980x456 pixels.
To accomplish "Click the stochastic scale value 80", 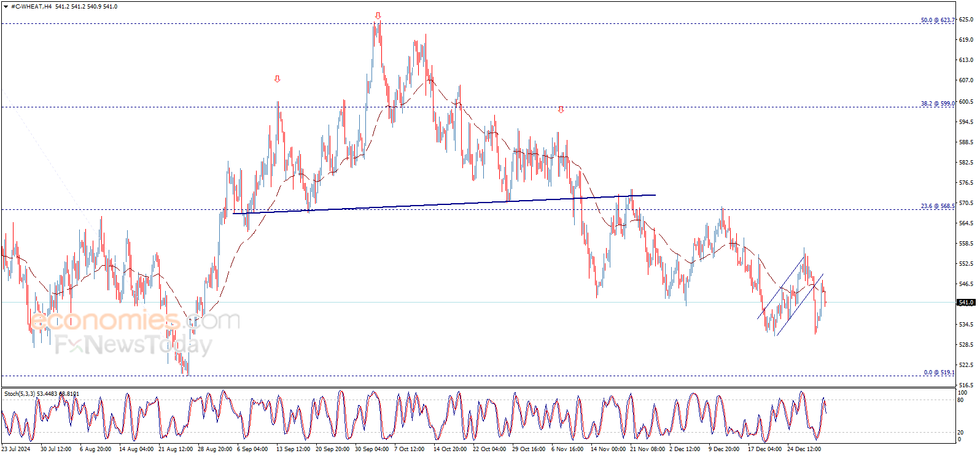I will [x=961, y=400].
